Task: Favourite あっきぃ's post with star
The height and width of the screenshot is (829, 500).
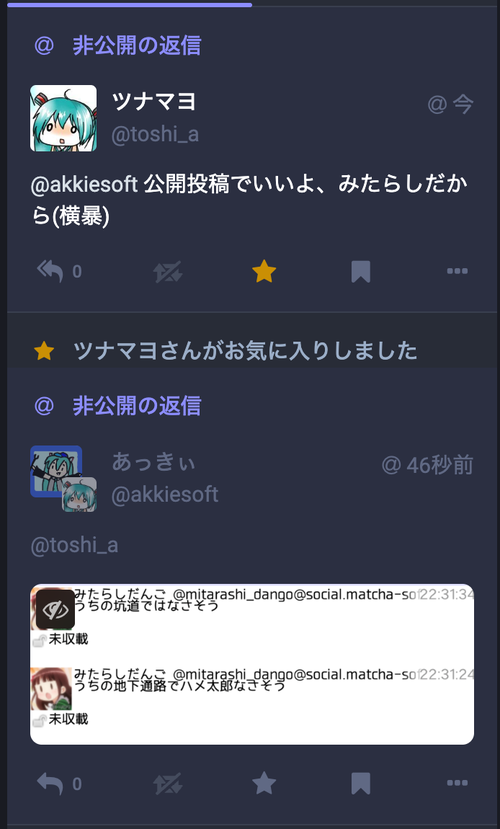Action: click(264, 783)
